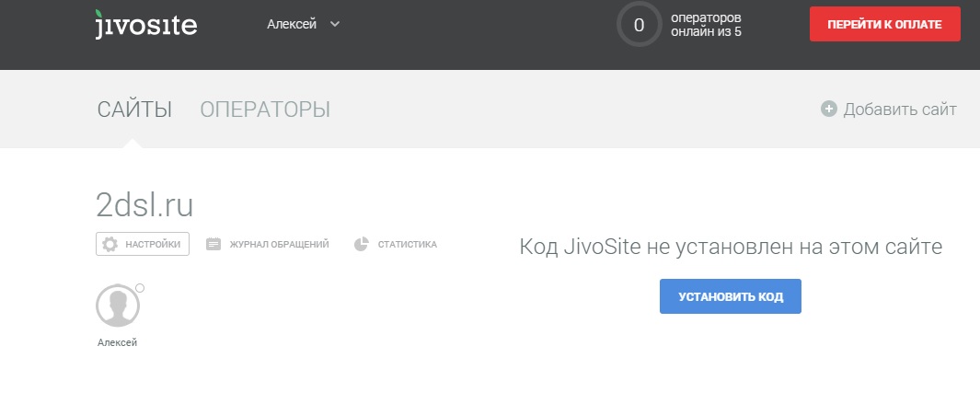Screen dimensions: 980x404
Task: Switch to the Сайты tab
Action: (x=134, y=110)
